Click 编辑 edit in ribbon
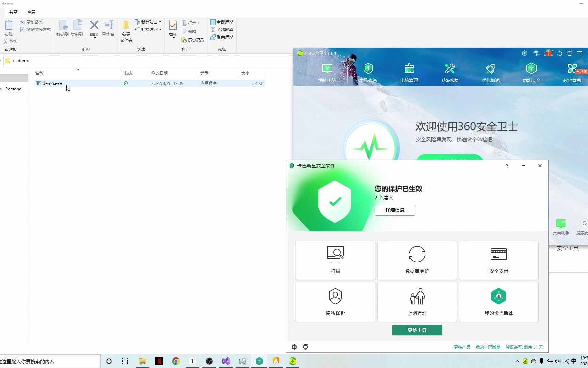 (189, 32)
